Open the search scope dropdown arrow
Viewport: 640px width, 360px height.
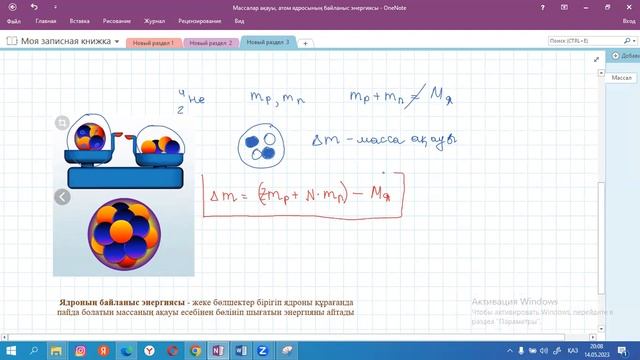[634, 41]
